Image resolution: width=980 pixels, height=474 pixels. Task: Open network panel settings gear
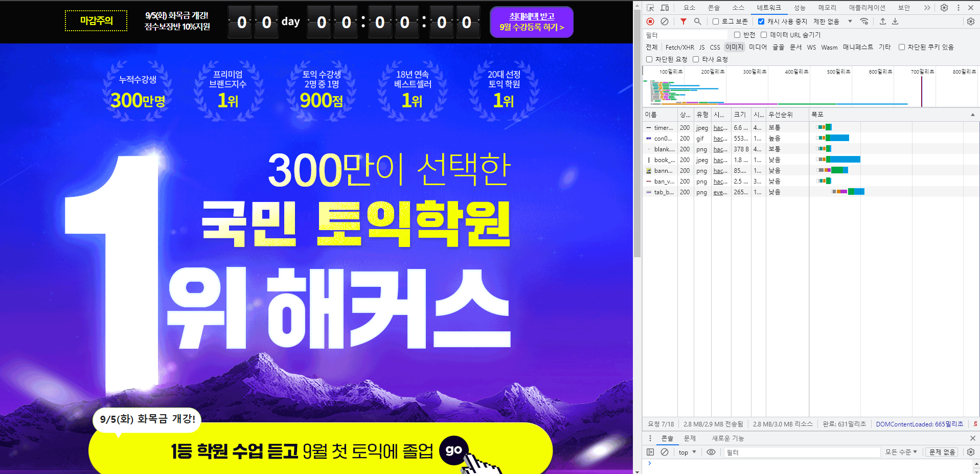[971, 21]
